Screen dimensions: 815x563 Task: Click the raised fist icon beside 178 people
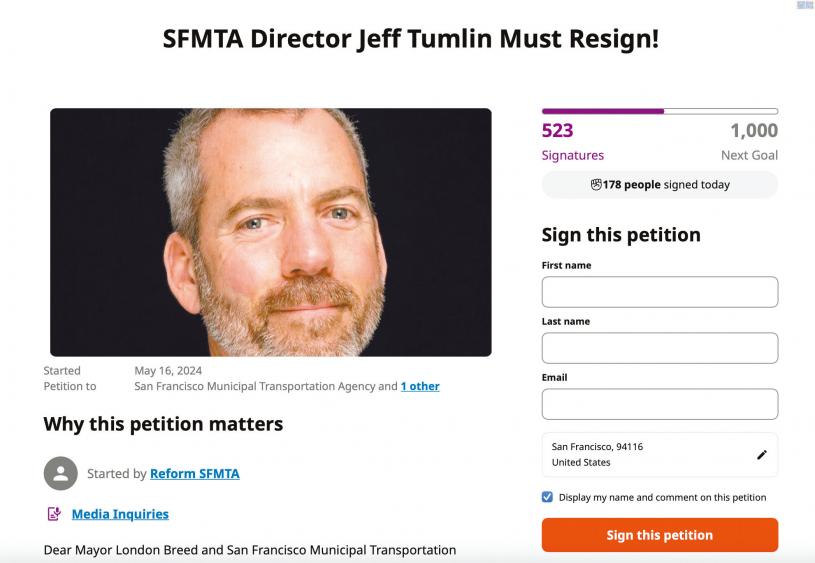click(596, 185)
